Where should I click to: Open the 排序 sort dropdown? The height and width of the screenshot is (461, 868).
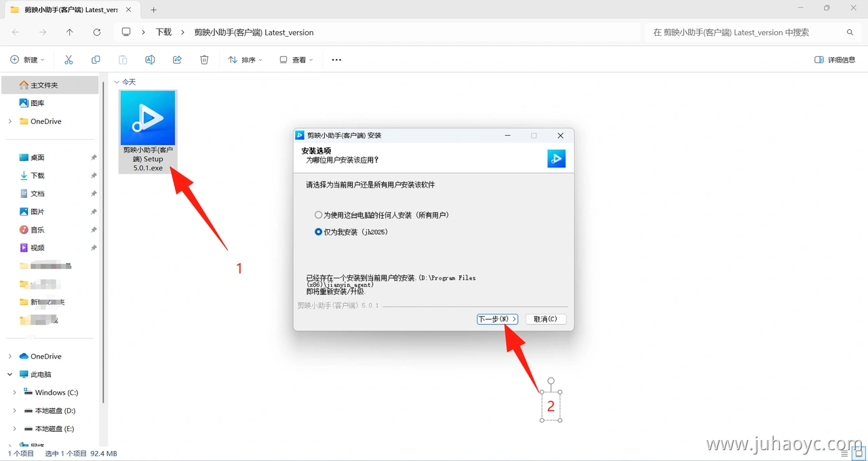245,60
